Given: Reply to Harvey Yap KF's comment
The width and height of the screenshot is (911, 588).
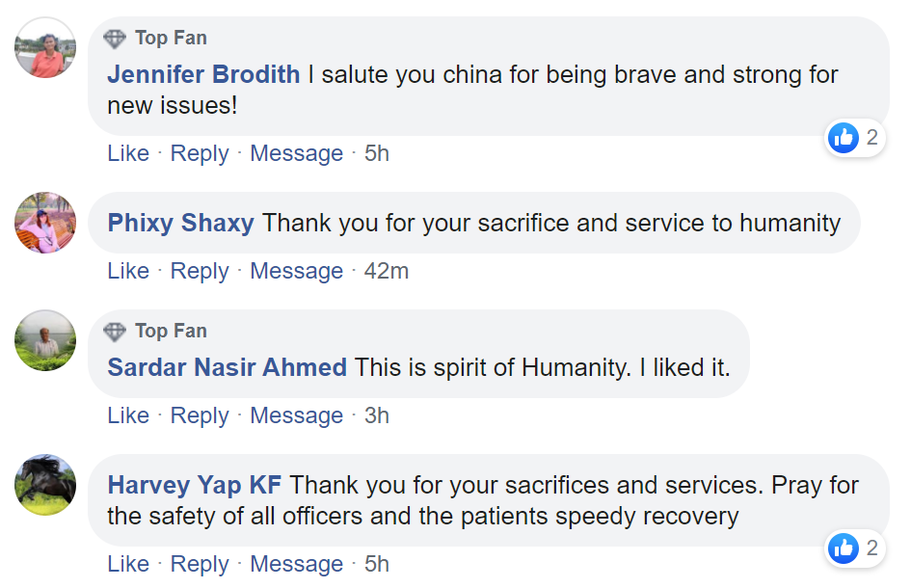Looking at the screenshot, I should point(200,564).
